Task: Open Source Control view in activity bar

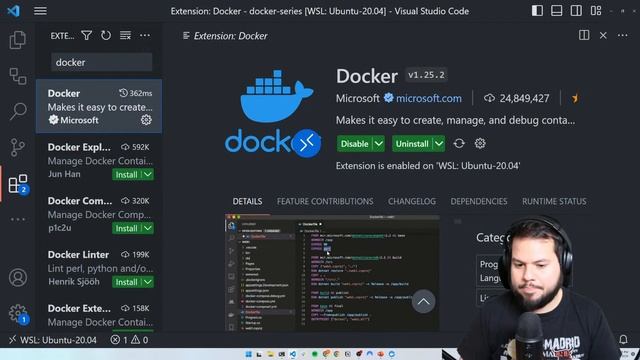Action: click(18, 147)
